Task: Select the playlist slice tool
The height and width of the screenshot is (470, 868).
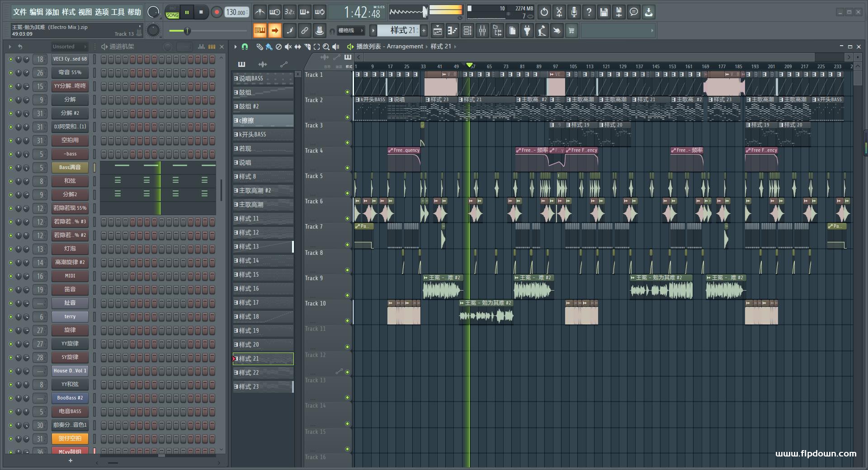Action: pyautogui.click(x=307, y=47)
